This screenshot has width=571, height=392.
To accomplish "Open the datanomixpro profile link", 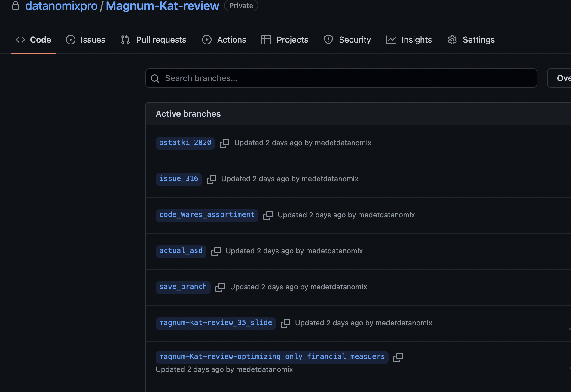I will (x=61, y=6).
